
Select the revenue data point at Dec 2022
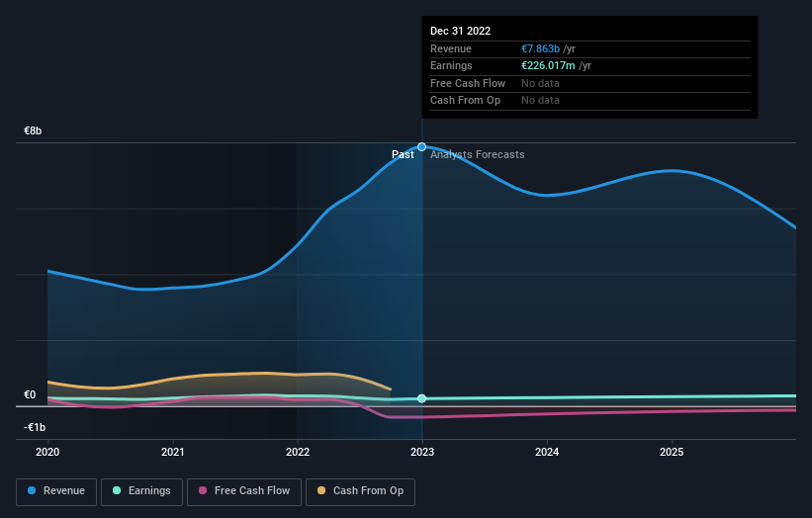point(422,147)
